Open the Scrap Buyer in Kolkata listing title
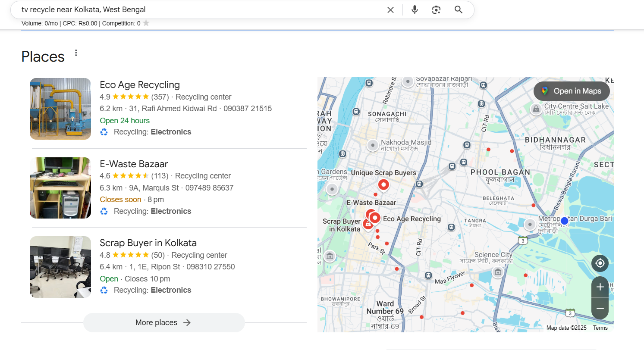644x350 pixels. [x=148, y=243]
